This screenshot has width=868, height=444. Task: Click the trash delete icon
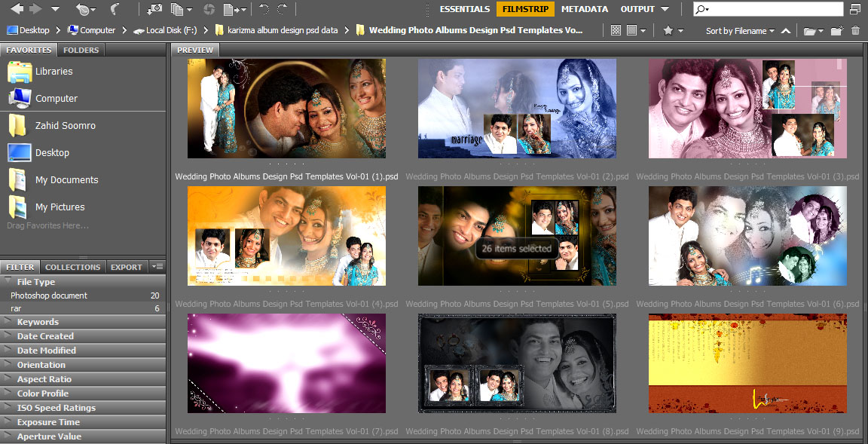(x=856, y=30)
